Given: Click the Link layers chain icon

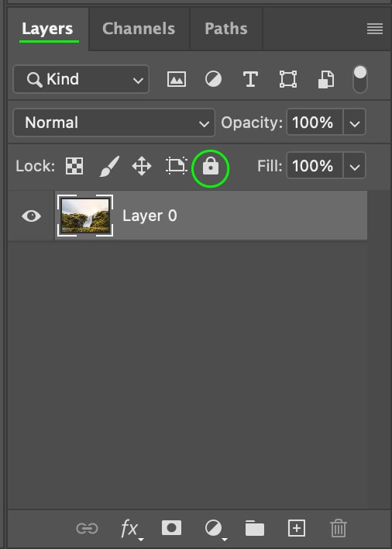Looking at the screenshot, I should tap(87, 528).
